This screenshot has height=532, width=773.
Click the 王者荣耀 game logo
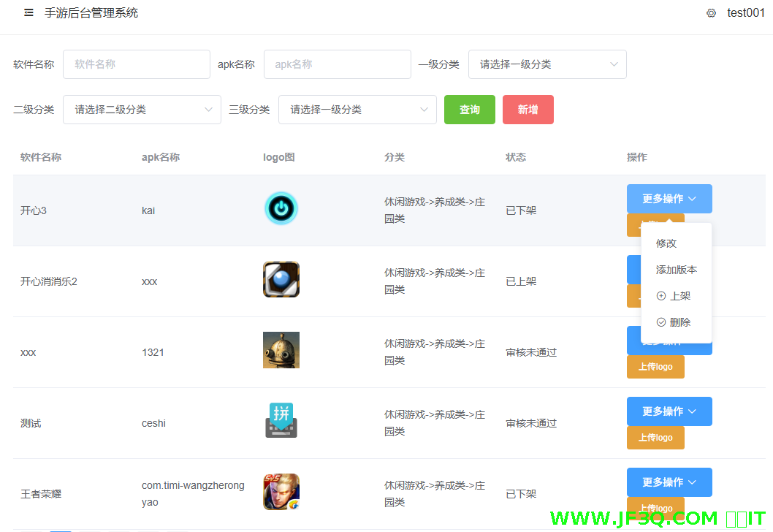[x=281, y=492]
